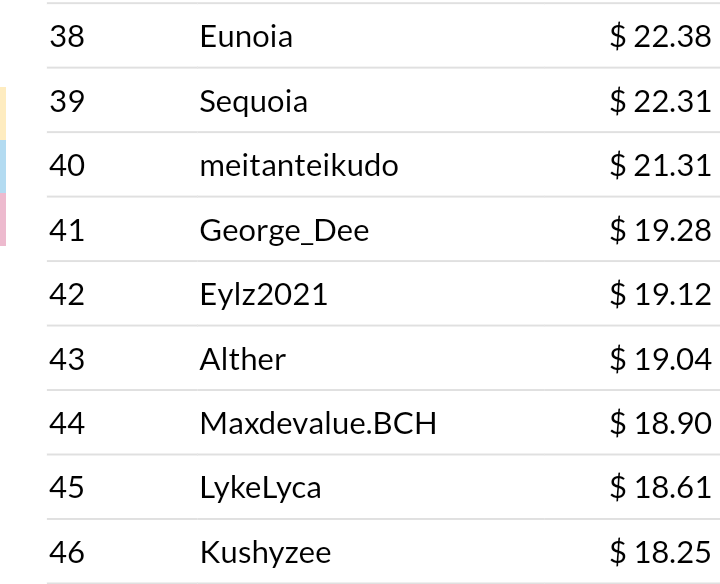720x584 pixels.
Task: Select George_Dee in the ranking list
Action: [x=284, y=230]
